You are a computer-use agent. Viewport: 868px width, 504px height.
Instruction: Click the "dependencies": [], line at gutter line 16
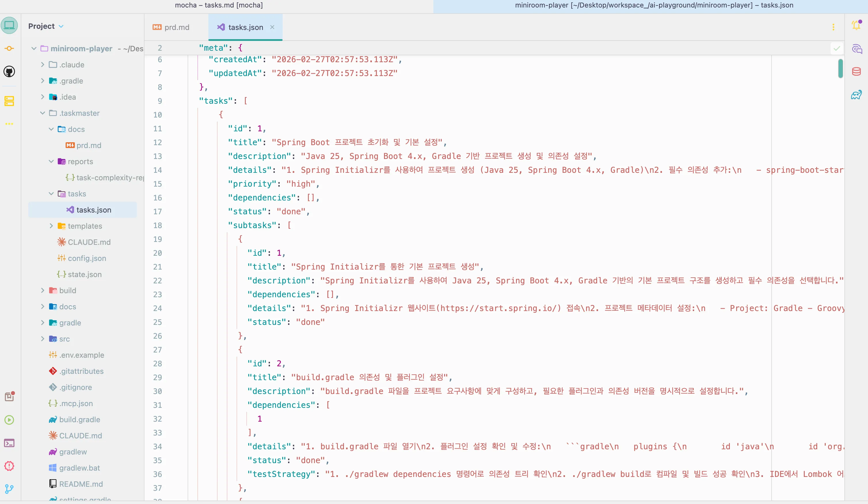pos(274,198)
